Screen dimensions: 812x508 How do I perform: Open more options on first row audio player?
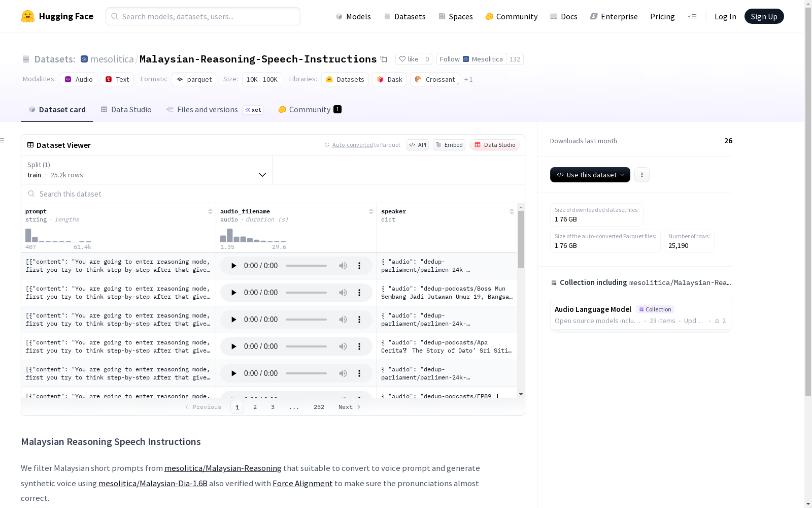coord(359,266)
